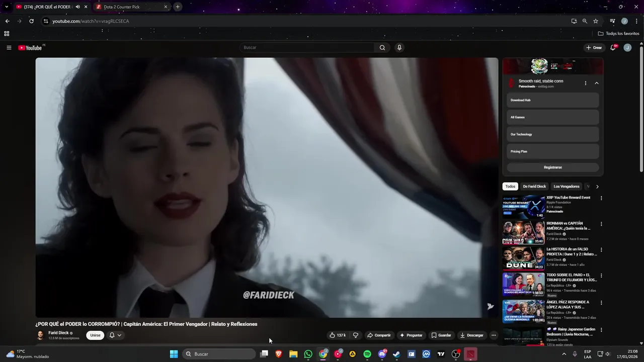Click the Guardar button
644x362 pixels.
pyautogui.click(x=441, y=335)
